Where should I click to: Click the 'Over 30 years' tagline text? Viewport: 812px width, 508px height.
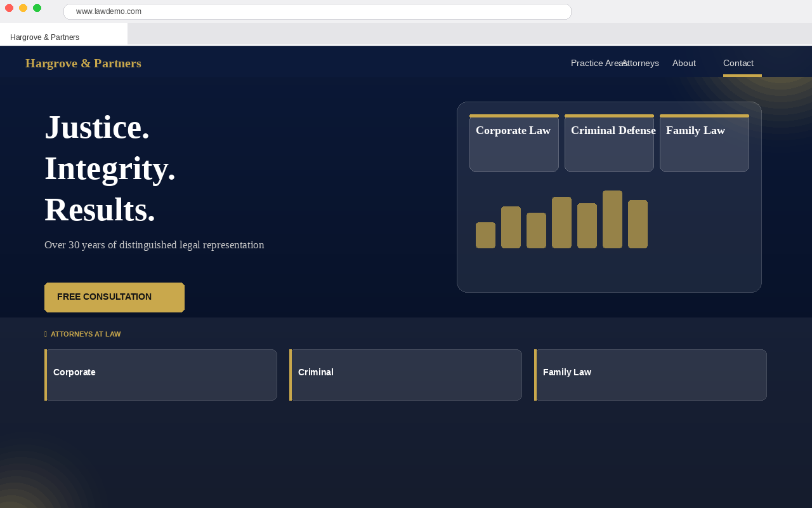(x=154, y=244)
